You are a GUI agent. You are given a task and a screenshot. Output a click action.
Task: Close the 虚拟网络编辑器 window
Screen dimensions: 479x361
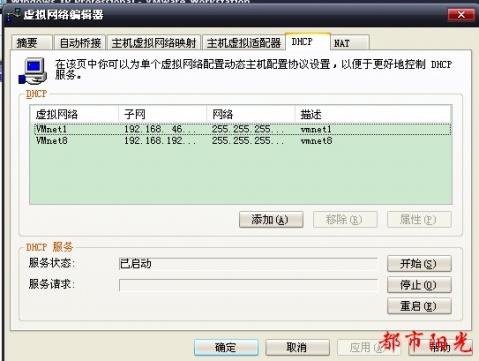click(461, 15)
